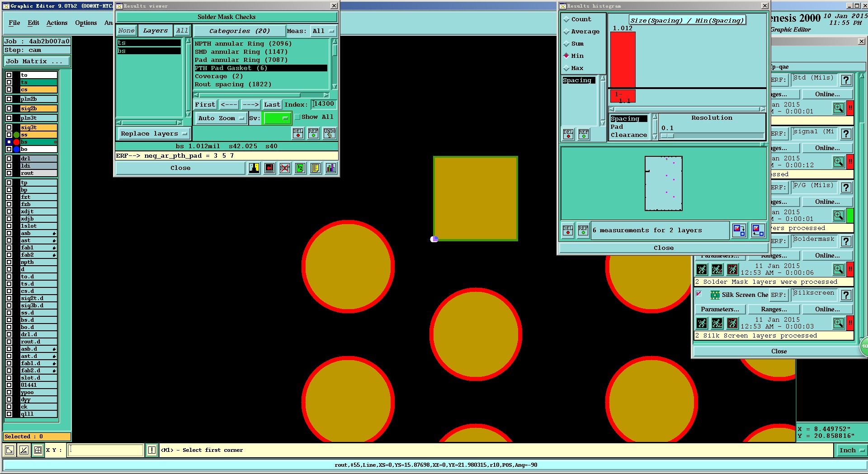Select PTH Pad Gasket (6) category
The height and width of the screenshot is (474, 868).
261,68
